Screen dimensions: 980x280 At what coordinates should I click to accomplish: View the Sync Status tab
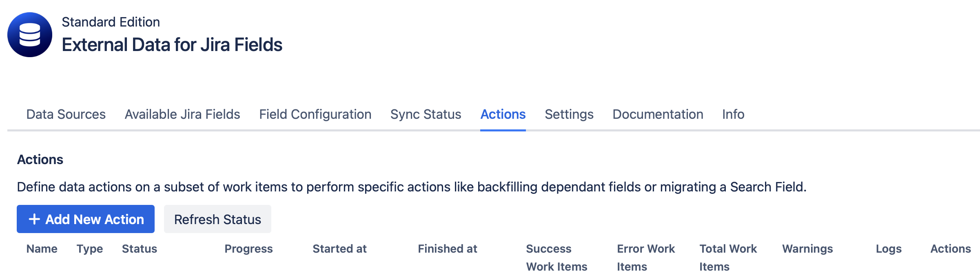tap(425, 115)
